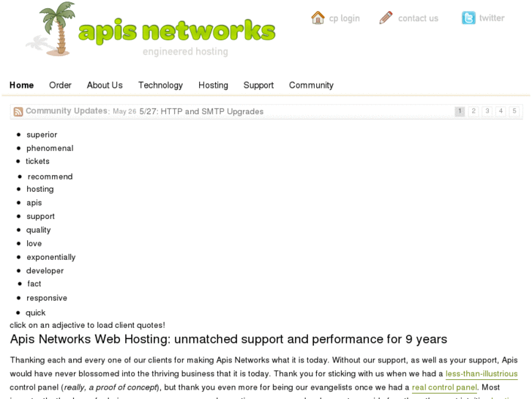The image size is (532, 399).
Task: Click the adjective 'superior'
Action: click(x=42, y=135)
